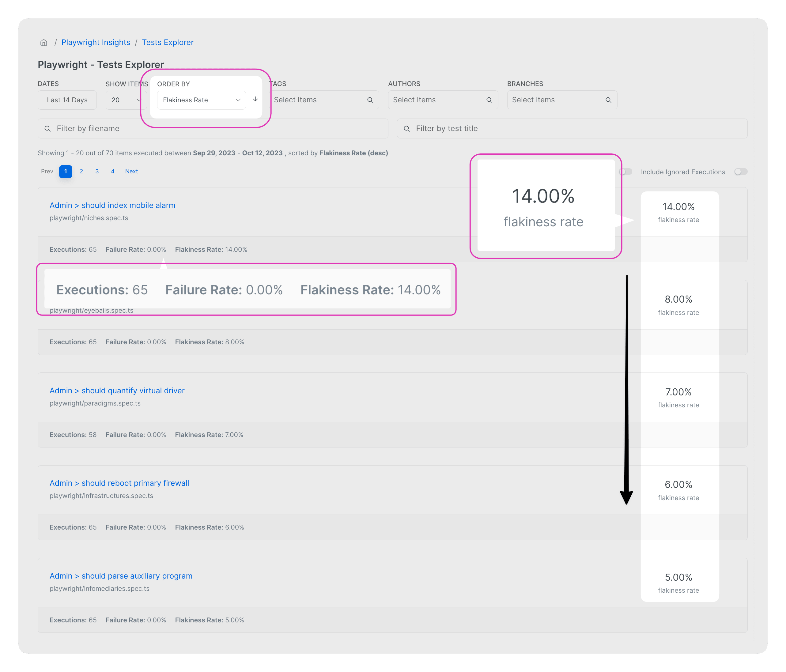Click the Playwright - Tests Explorer heading
Screen dimensions: 786x672
101,64
